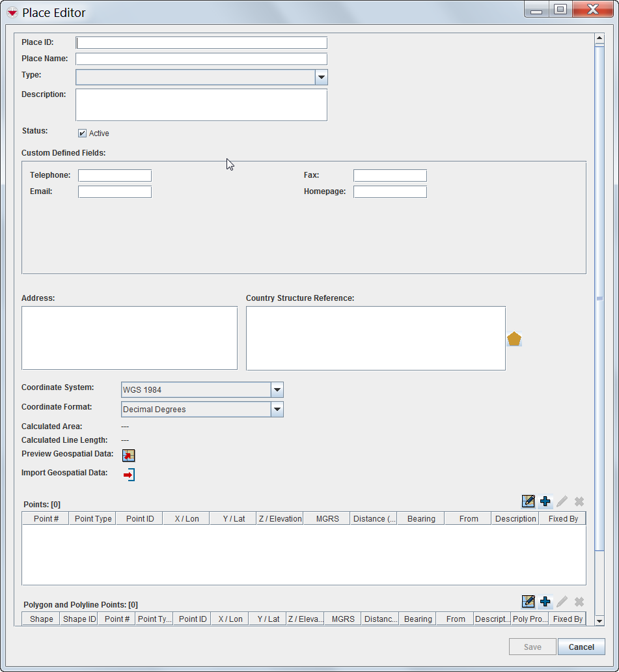This screenshot has height=672, width=619.
Task: Uncheck the Active status checkbox
Action: tap(83, 133)
